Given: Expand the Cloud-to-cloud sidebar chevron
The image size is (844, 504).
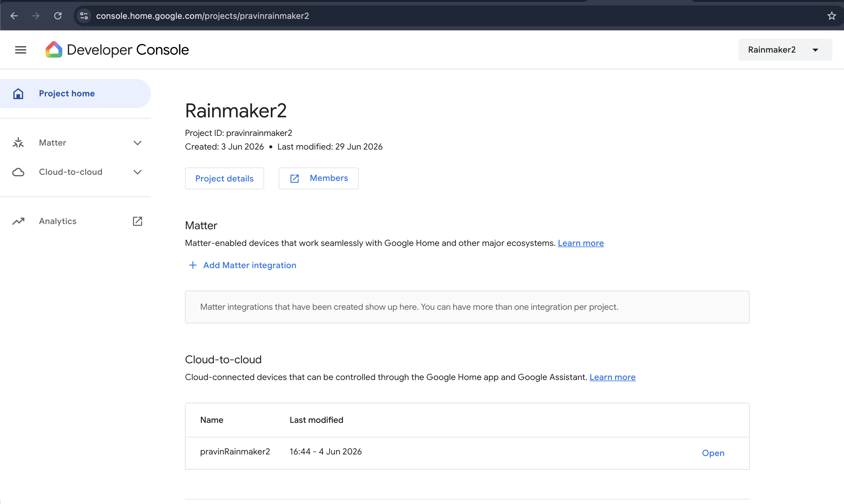Looking at the screenshot, I should click(137, 172).
